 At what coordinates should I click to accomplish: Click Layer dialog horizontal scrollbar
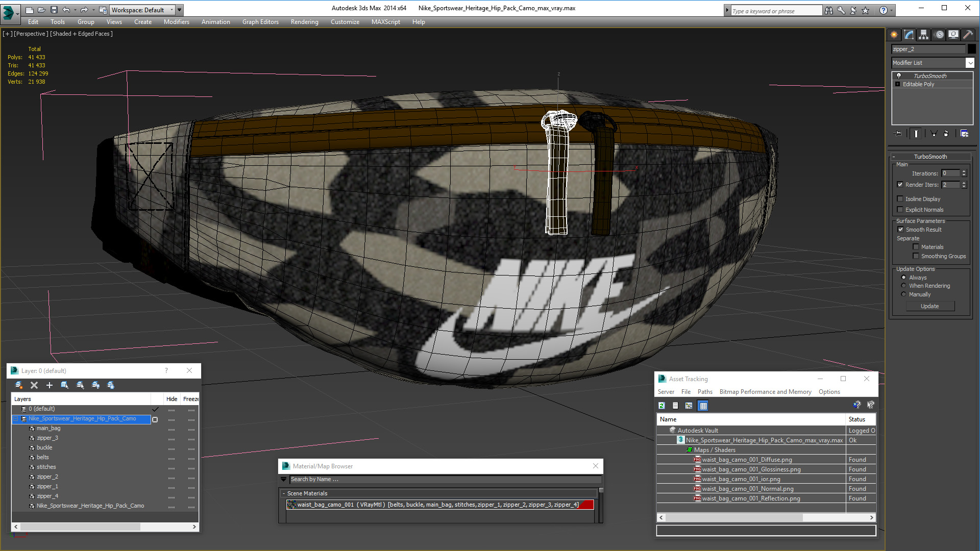pos(80,527)
